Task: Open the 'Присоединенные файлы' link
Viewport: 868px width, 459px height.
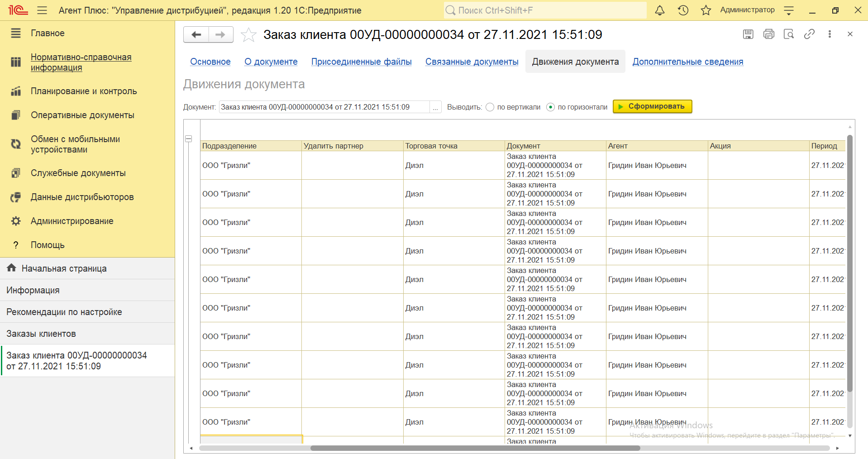Action: tap(361, 62)
